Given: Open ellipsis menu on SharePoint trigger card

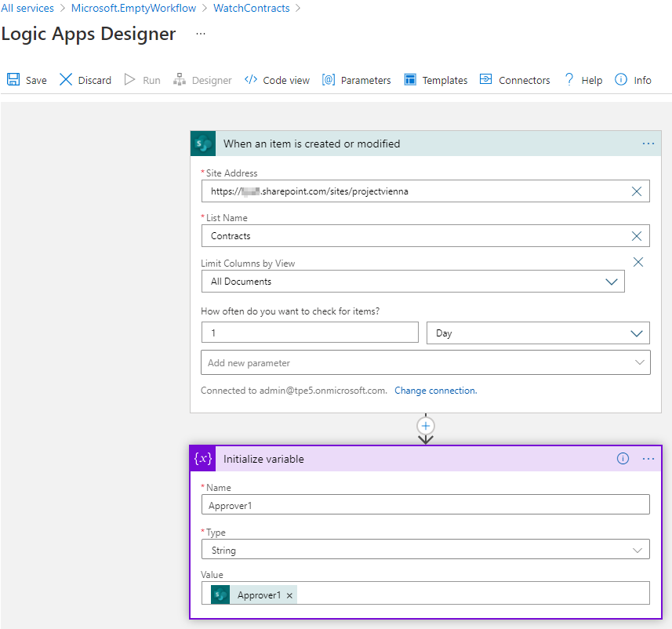Looking at the screenshot, I should click(x=648, y=144).
